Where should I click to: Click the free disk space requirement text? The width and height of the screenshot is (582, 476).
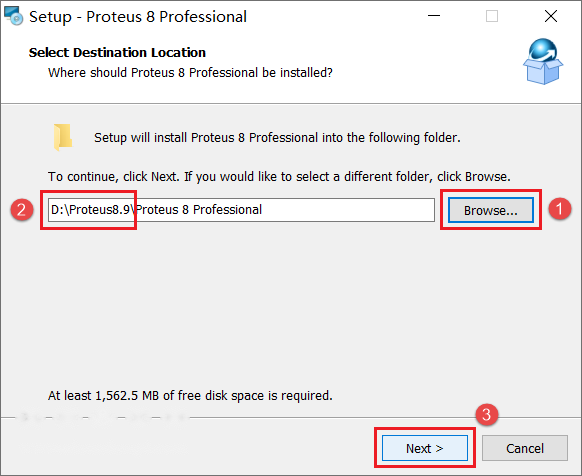click(190, 395)
